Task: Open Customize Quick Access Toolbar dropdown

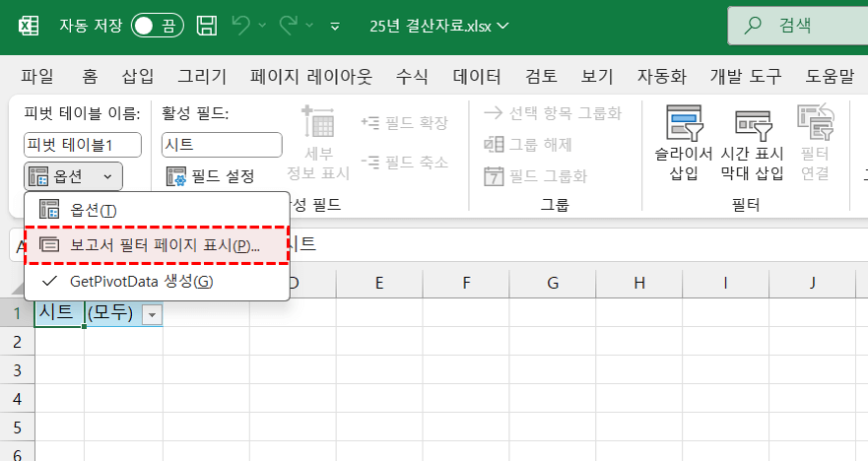Action: click(335, 26)
